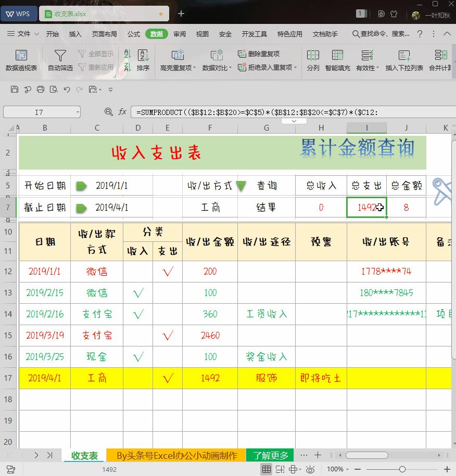Click the fx insert function icon
The height and width of the screenshot is (476, 456).
pyautogui.click(x=122, y=111)
